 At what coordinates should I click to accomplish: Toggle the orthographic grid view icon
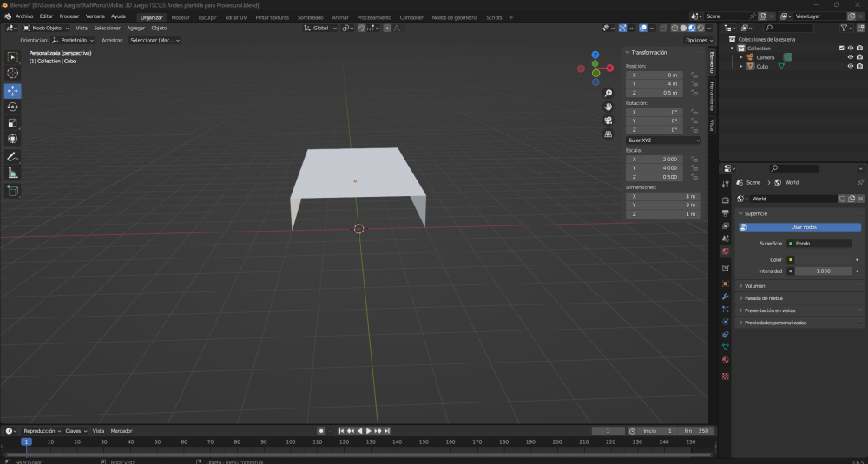tap(608, 134)
